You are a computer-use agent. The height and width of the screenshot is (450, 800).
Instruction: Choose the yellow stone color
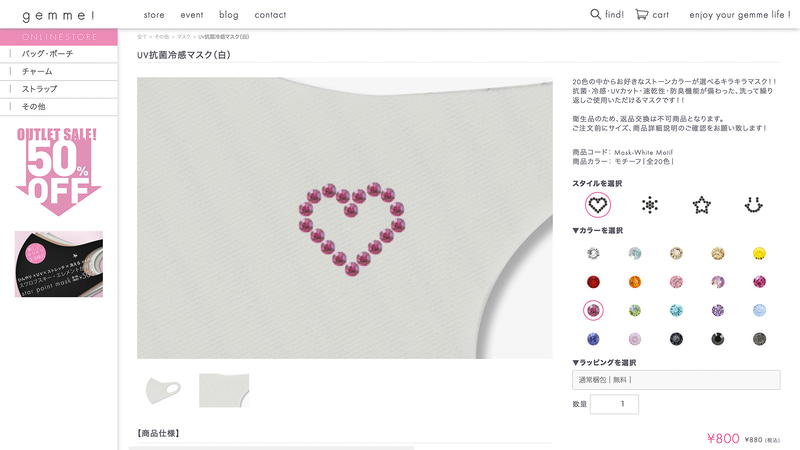[759, 253]
